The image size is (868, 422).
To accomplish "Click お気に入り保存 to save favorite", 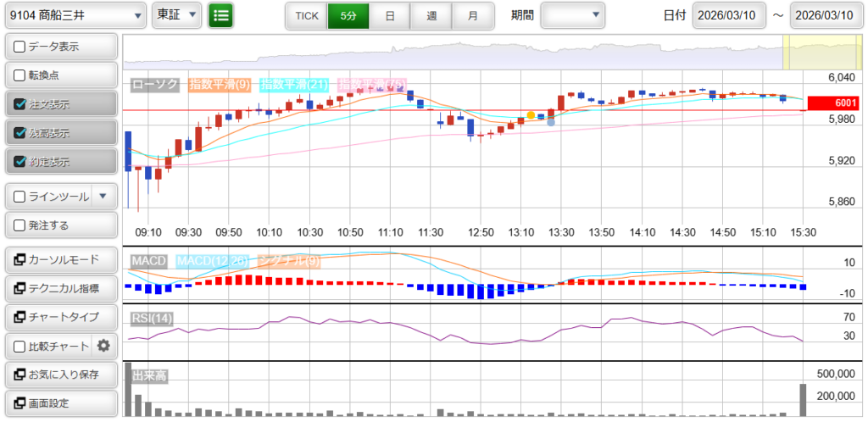I will coord(60,375).
